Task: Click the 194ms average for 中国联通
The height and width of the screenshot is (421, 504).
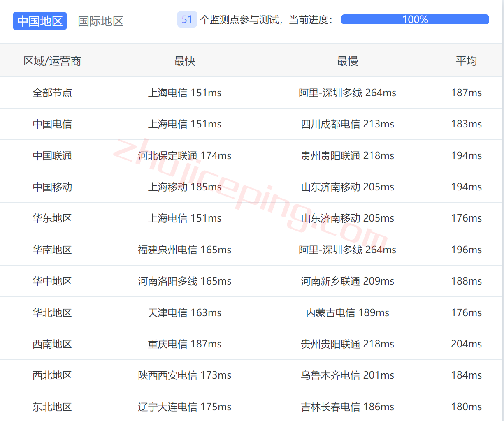Action: [466, 155]
